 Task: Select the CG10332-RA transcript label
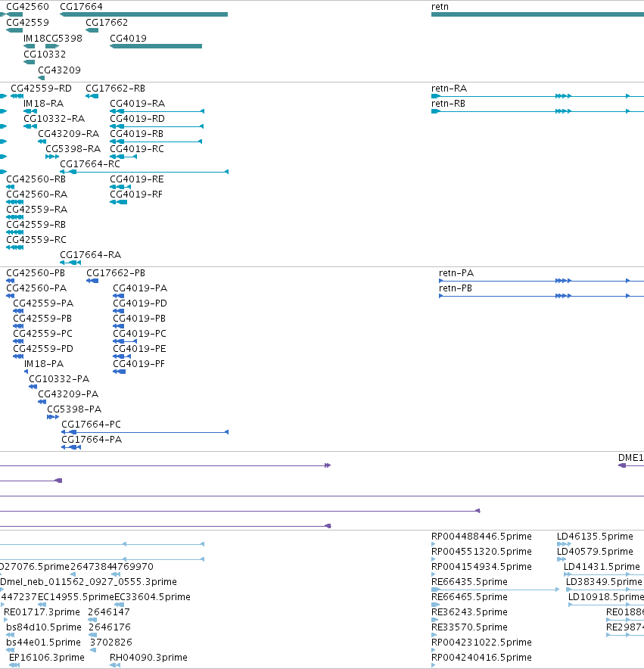click(54, 119)
